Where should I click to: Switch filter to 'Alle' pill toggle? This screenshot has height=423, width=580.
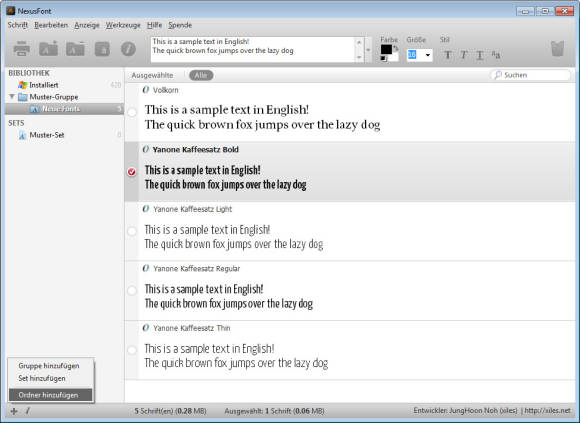pyautogui.click(x=201, y=75)
